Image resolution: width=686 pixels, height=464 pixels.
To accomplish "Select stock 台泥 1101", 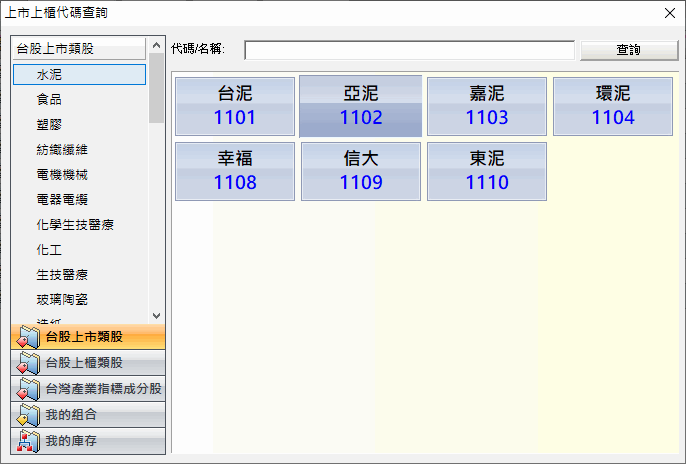I will (235, 106).
